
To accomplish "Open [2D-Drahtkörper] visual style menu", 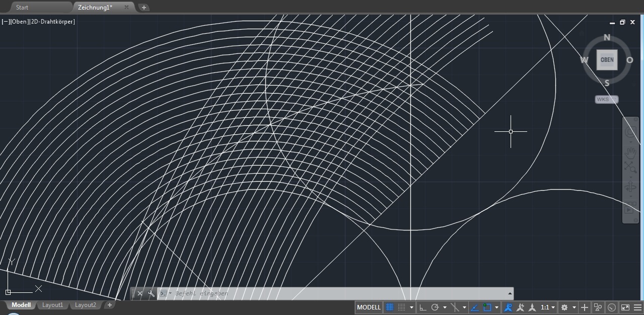I will coord(51,22).
